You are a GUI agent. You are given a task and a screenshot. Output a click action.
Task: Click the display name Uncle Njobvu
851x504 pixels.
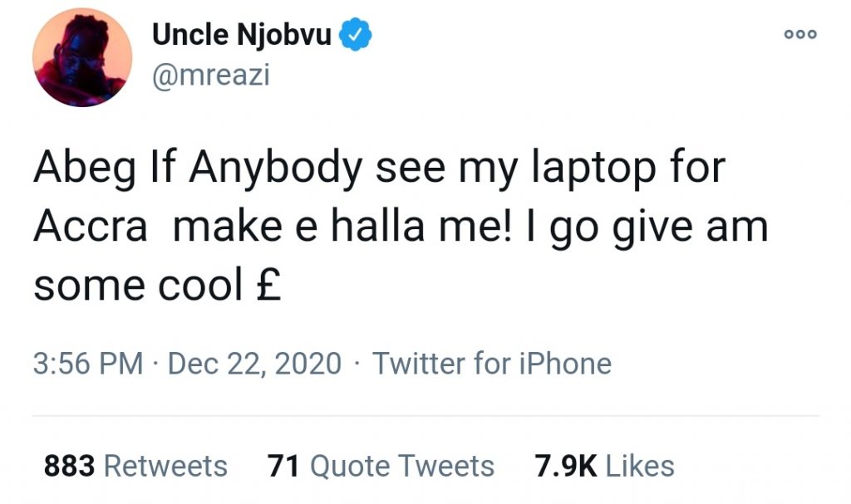242,36
